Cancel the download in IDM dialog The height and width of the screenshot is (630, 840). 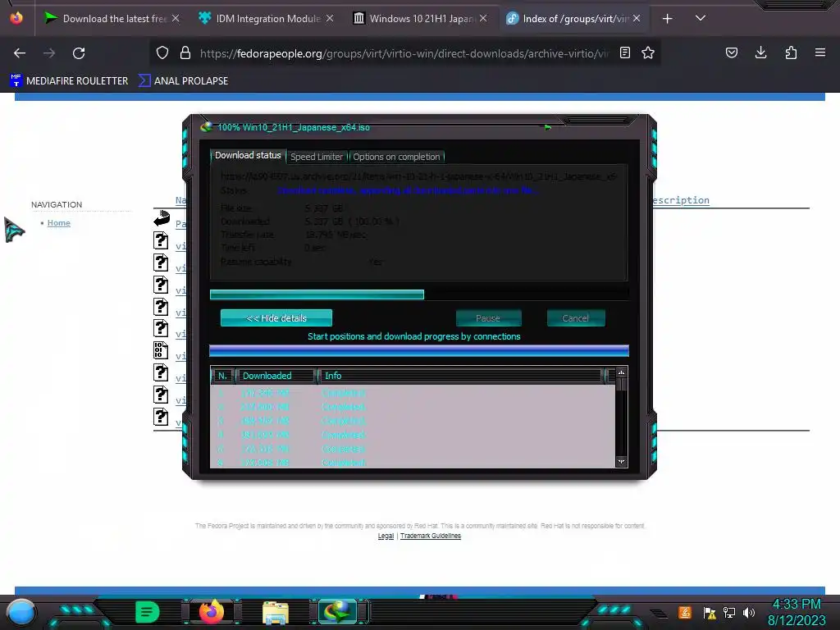pyautogui.click(x=576, y=318)
